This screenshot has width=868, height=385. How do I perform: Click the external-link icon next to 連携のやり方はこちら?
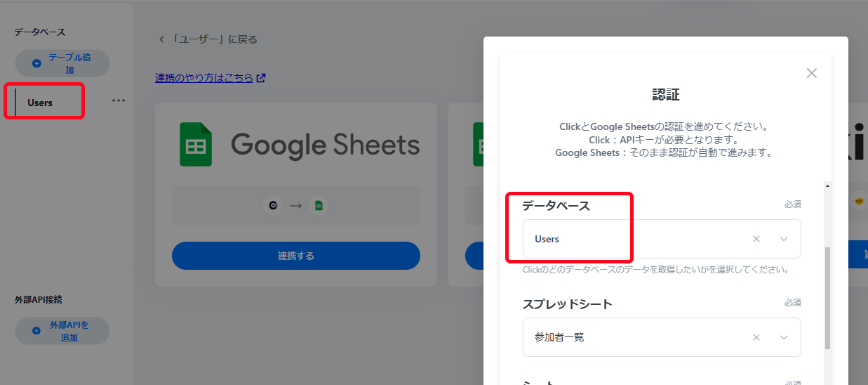(x=261, y=78)
